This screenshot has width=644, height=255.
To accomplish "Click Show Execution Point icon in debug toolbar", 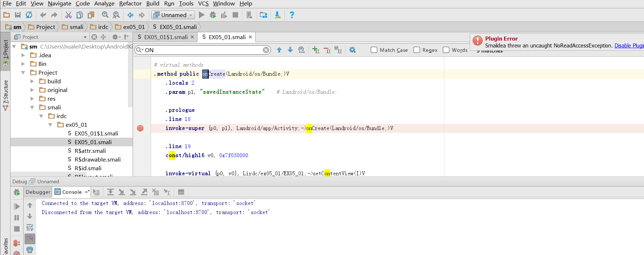I will [x=96, y=192].
